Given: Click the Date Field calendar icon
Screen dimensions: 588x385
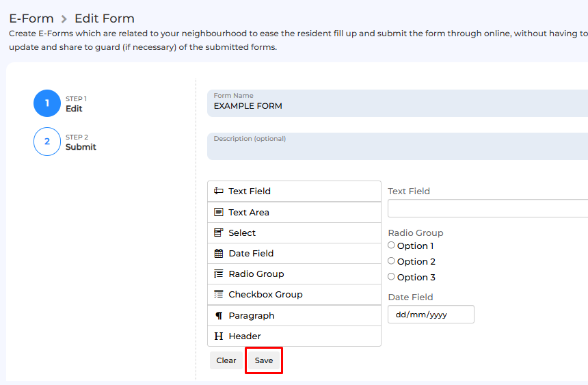Looking at the screenshot, I should (x=219, y=253).
